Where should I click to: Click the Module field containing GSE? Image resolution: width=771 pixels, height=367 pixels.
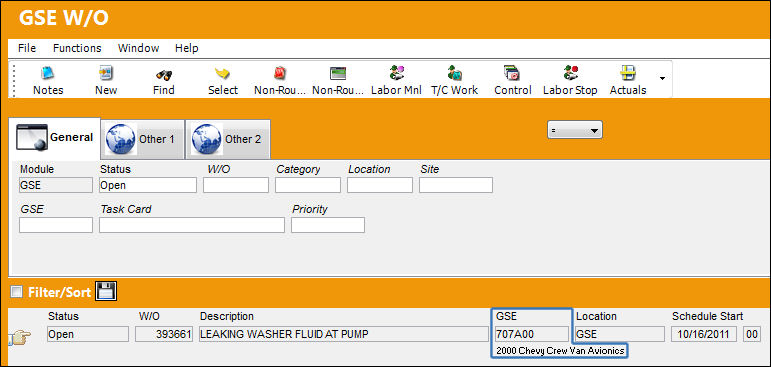tap(56, 185)
